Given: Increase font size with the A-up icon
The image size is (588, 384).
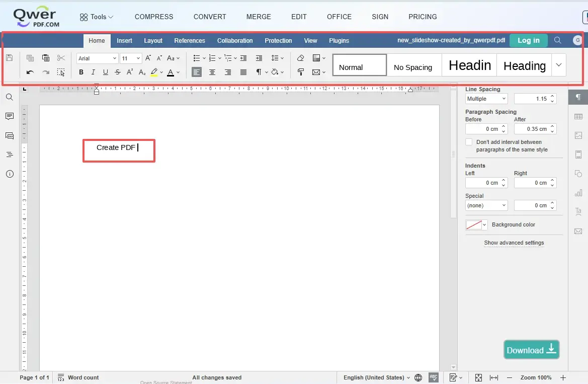Looking at the screenshot, I should [x=148, y=58].
